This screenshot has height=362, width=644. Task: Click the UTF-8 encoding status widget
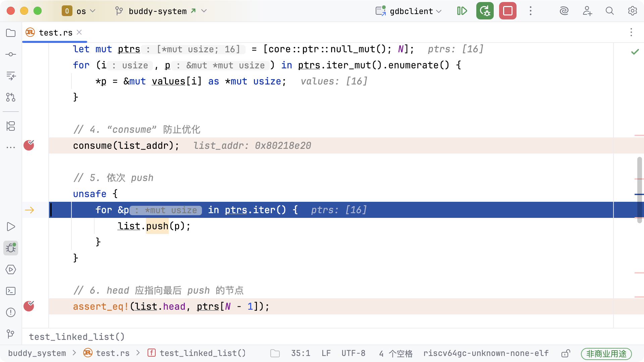coord(353,353)
